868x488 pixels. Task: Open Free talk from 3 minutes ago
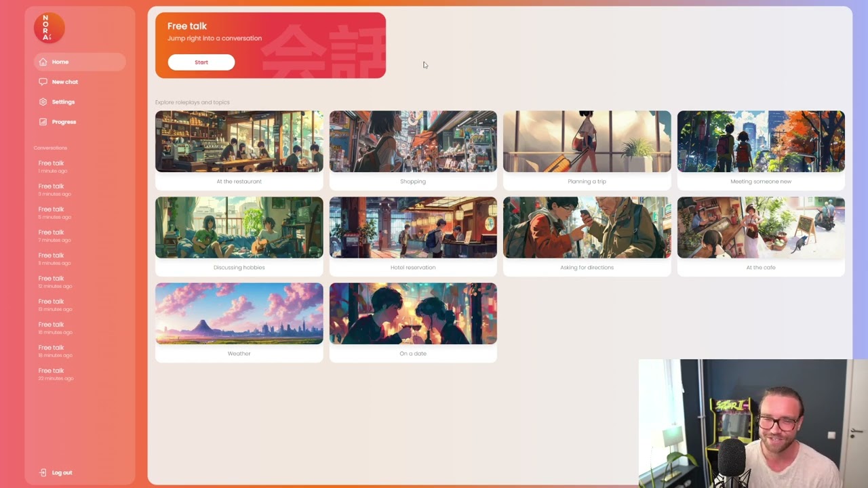(54, 190)
